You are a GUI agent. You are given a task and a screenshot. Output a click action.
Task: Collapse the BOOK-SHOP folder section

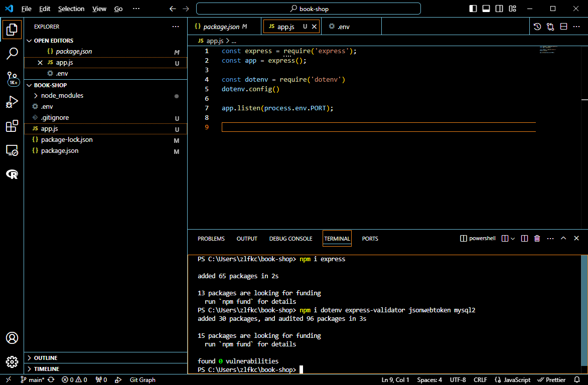[x=29, y=85]
